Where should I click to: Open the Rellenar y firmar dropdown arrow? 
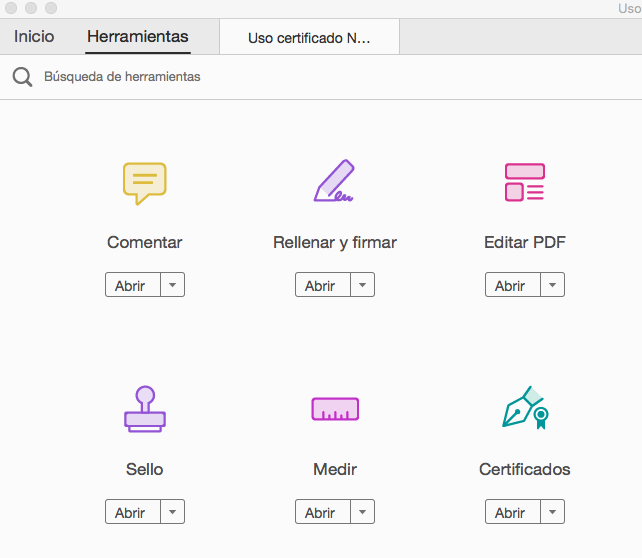tap(362, 285)
